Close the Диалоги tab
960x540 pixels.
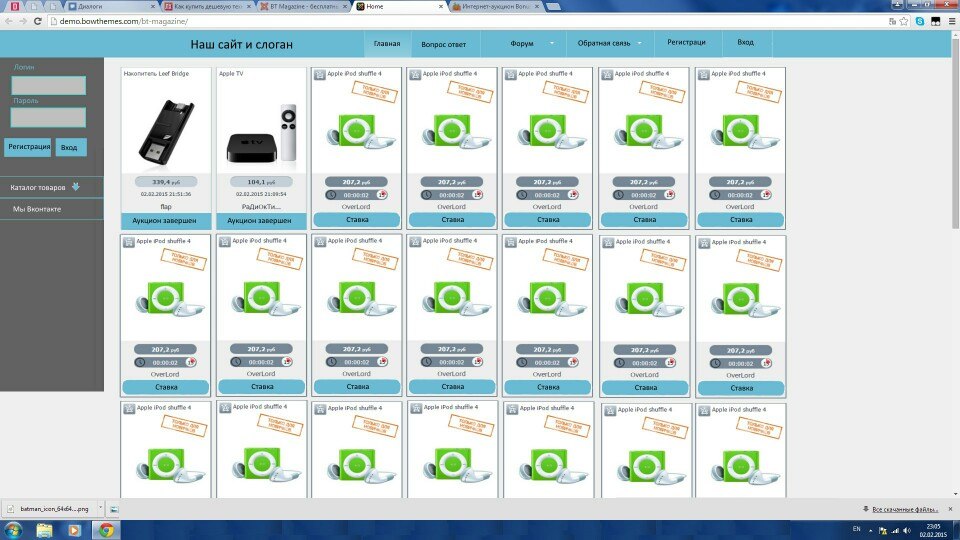click(x=152, y=6)
